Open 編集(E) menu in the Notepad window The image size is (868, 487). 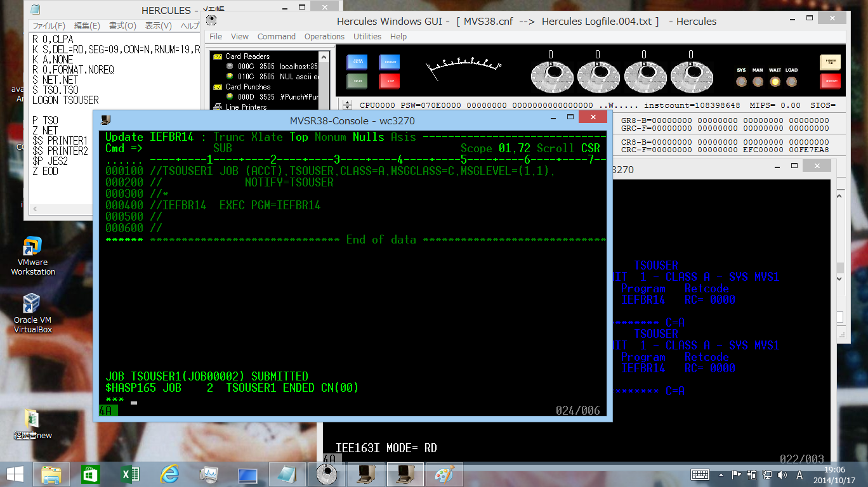[x=87, y=26]
